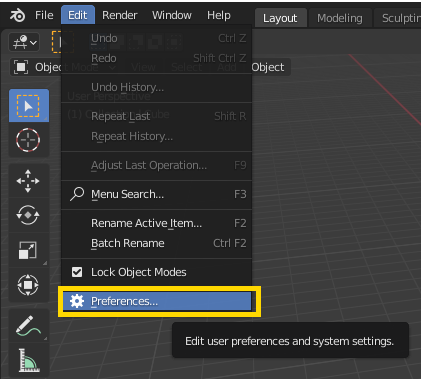Select the Transform tool
The image size is (421, 379).
coord(28,285)
